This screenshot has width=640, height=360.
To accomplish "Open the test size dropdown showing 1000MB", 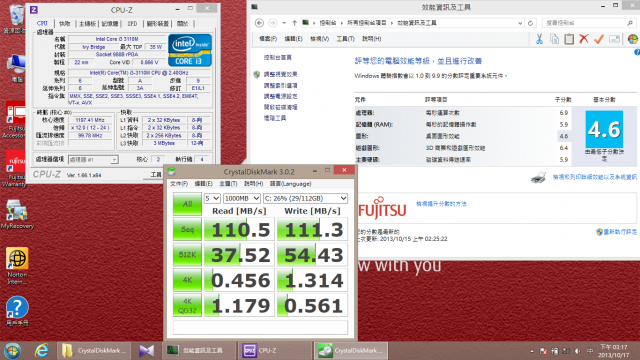I will click(242, 198).
